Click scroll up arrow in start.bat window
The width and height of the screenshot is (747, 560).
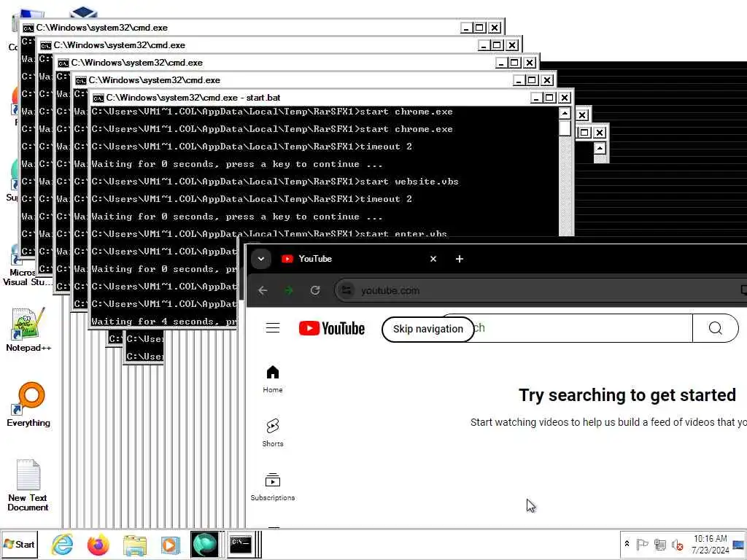(x=565, y=113)
